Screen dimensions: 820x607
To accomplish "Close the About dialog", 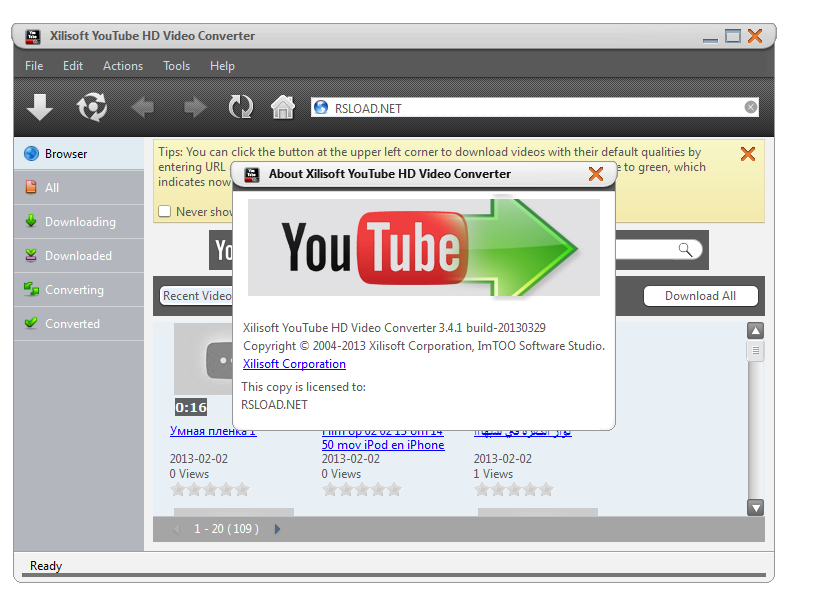I will [x=596, y=174].
